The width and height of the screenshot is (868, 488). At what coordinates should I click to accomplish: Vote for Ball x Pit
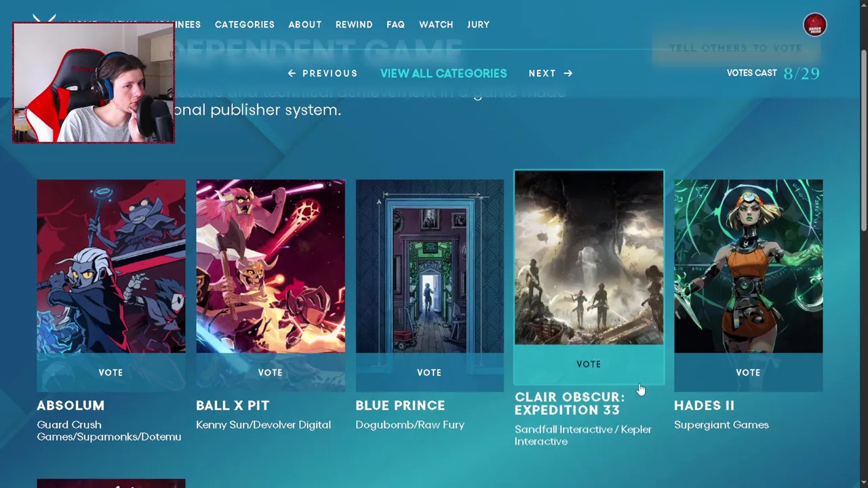[271, 372]
